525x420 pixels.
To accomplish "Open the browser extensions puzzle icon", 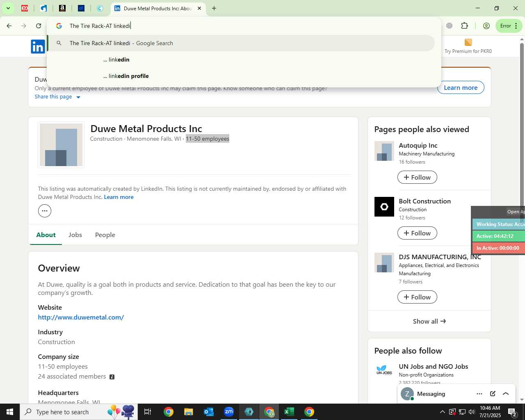I will 464,25.
